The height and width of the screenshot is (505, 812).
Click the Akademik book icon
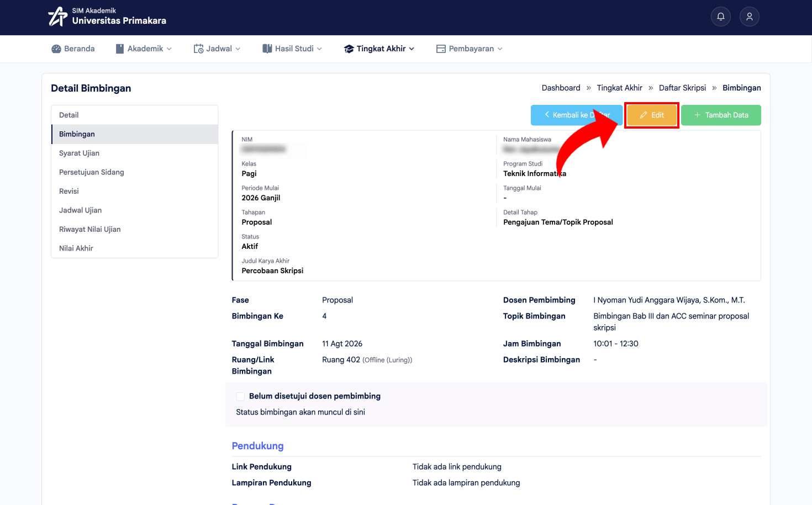(x=120, y=49)
